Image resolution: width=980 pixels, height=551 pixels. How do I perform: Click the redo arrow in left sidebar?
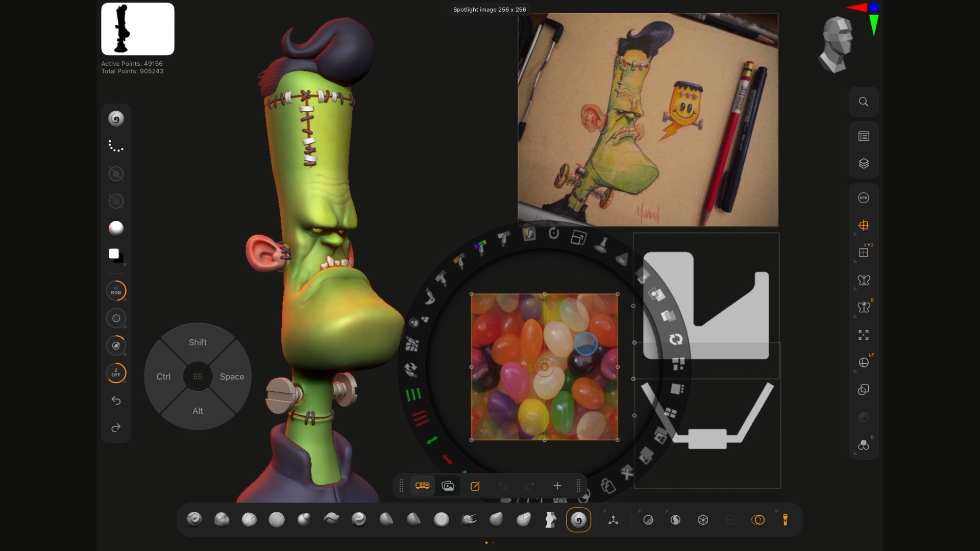point(116,428)
